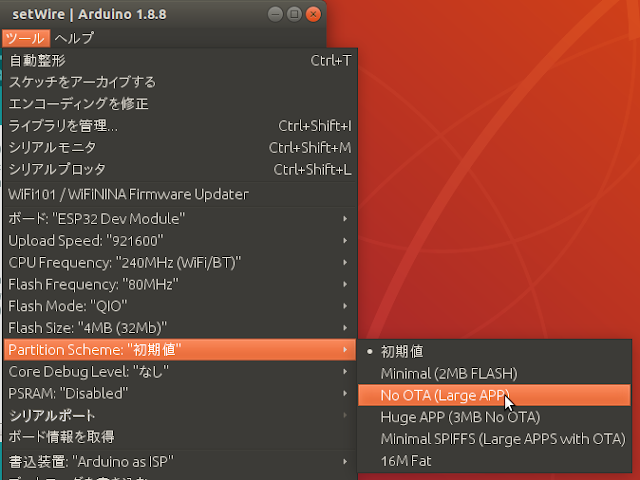Launch WiFi101 / WiFiNINA Firmware Updater
The height and width of the screenshot is (480, 640).
pyautogui.click(x=180, y=194)
